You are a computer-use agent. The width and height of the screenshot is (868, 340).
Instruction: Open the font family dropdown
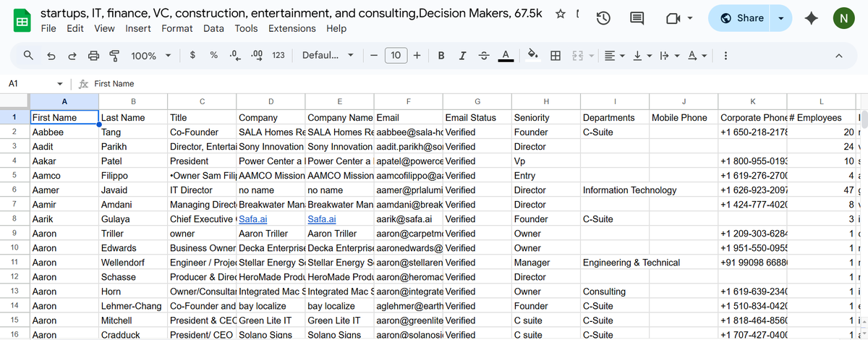coord(328,55)
